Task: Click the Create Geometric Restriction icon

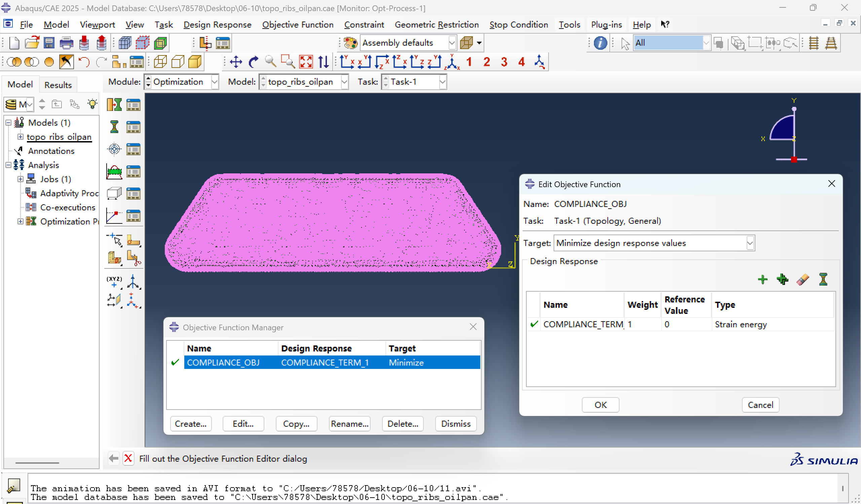Action: tap(114, 194)
